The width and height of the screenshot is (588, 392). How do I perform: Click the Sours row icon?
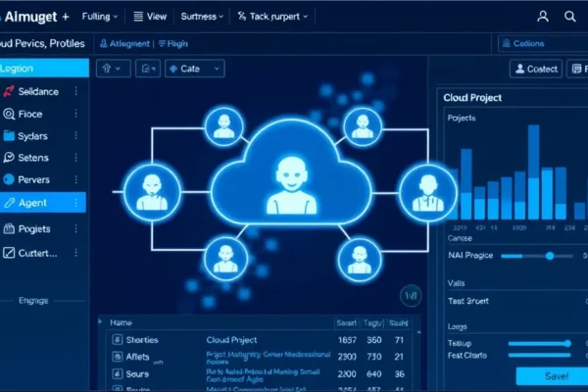(118, 374)
